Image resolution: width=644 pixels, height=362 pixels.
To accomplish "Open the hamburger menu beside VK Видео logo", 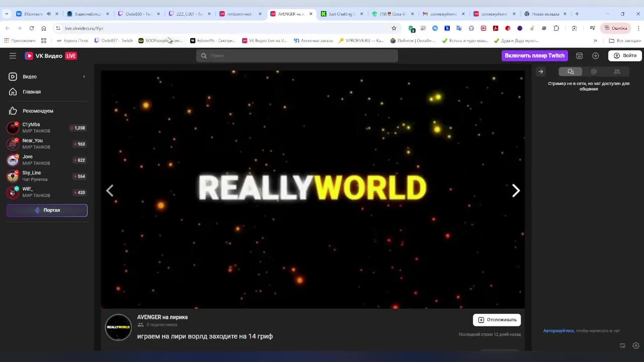I will click(x=13, y=56).
